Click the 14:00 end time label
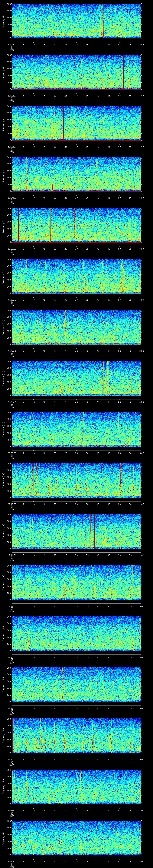Viewport: 153px width, 868px height. 141,657
